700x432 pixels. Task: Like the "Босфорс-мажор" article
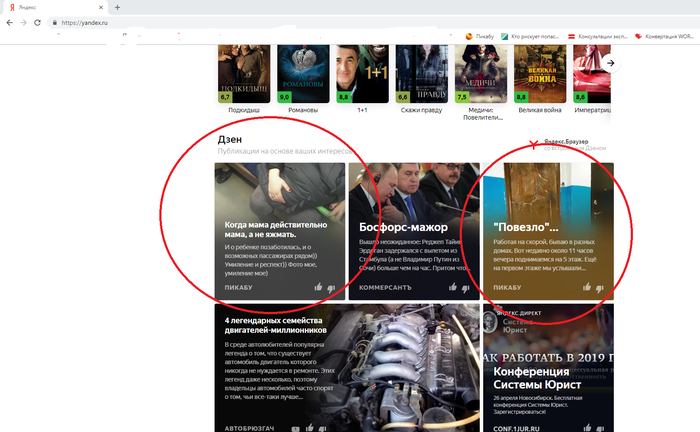453,287
